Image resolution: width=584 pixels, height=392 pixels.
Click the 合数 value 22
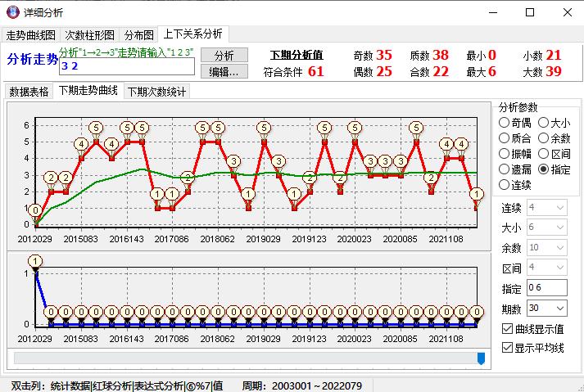coord(441,71)
